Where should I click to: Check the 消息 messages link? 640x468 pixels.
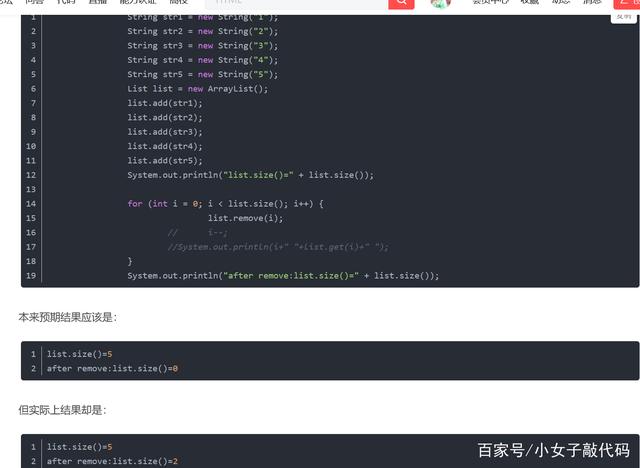(x=592, y=2)
